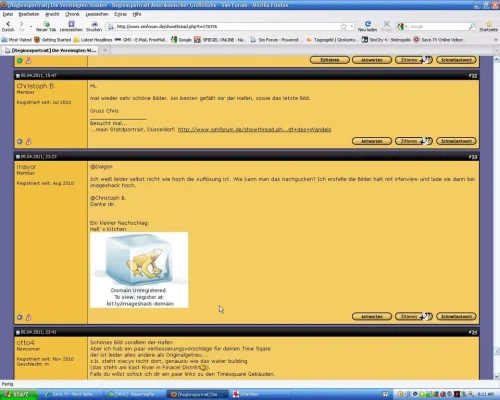The height and width of the screenshot is (400, 500).
Task: Click Antworten on Christoph B.'s post
Action: 372,141
